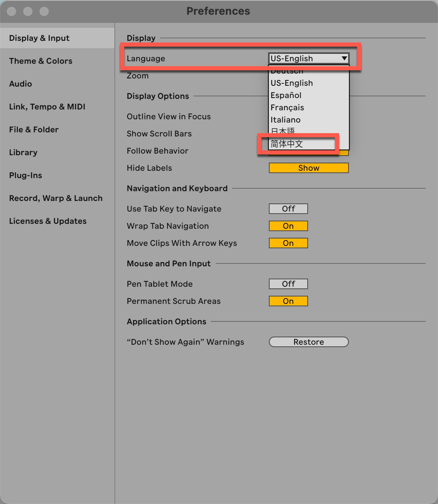The height and width of the screenshot is (504, 438).
Task: Go to File & Folder preferences
Action: pyautogui.click(x=34, y=129)
